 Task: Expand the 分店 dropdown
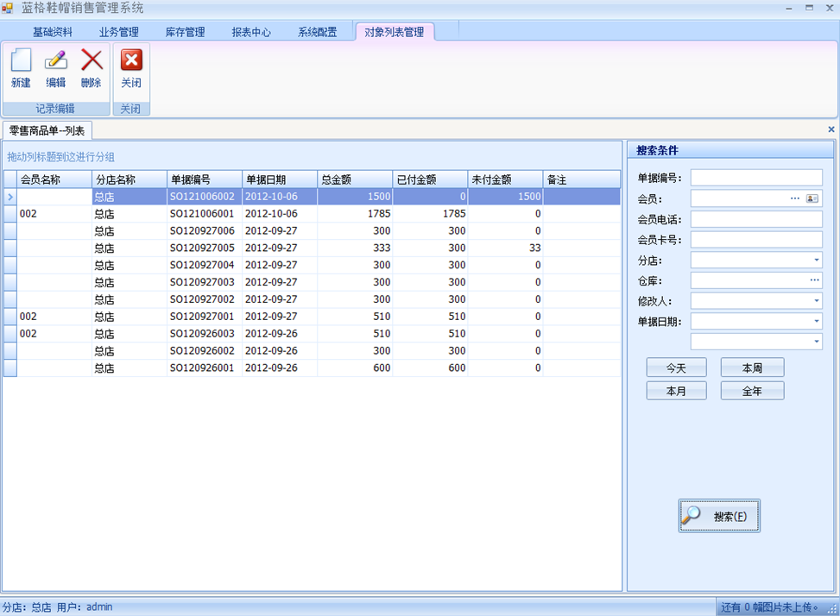coord(817,261)
